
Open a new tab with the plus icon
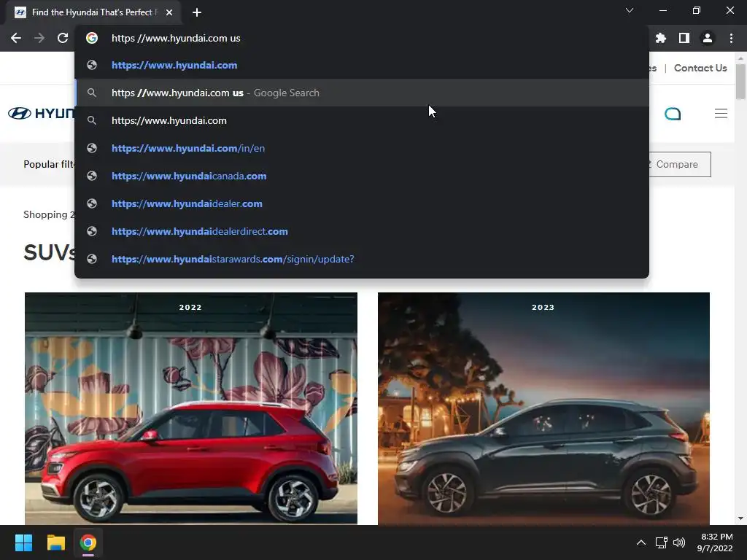(x=197, y=12)
